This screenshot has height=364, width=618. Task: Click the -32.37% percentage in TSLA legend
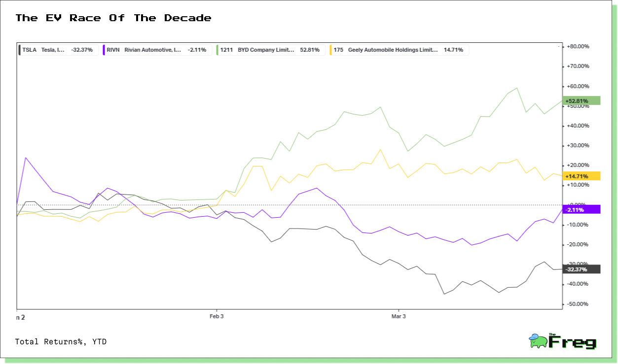(x=82, y=50)
